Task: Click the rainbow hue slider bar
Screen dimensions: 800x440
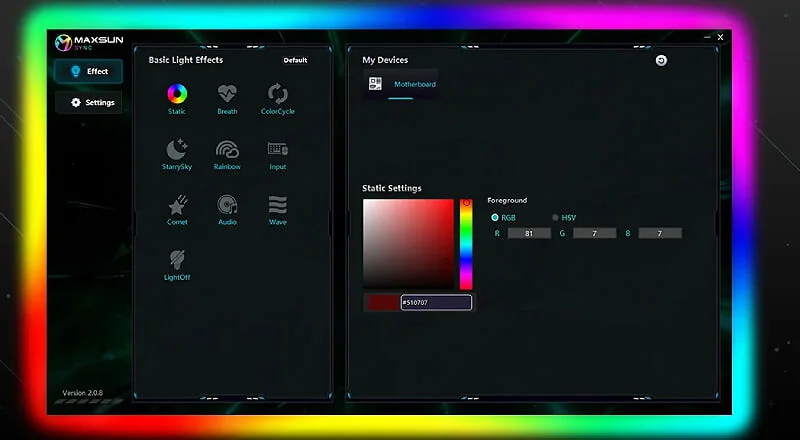Action: (466, 245)
